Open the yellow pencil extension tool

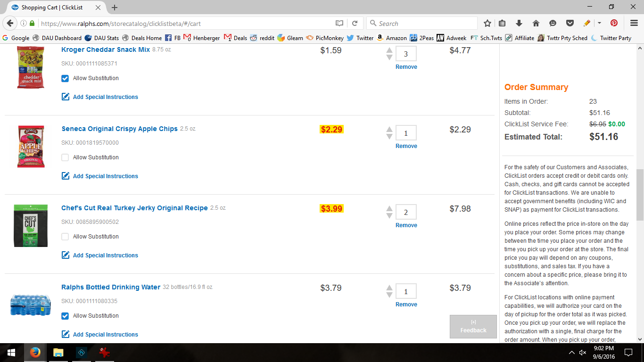point(586,23)
